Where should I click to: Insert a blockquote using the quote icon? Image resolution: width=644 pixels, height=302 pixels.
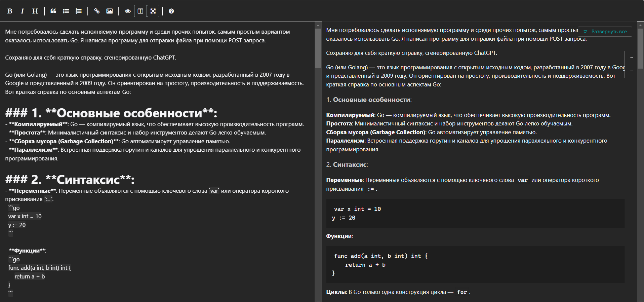click(53, 11)
